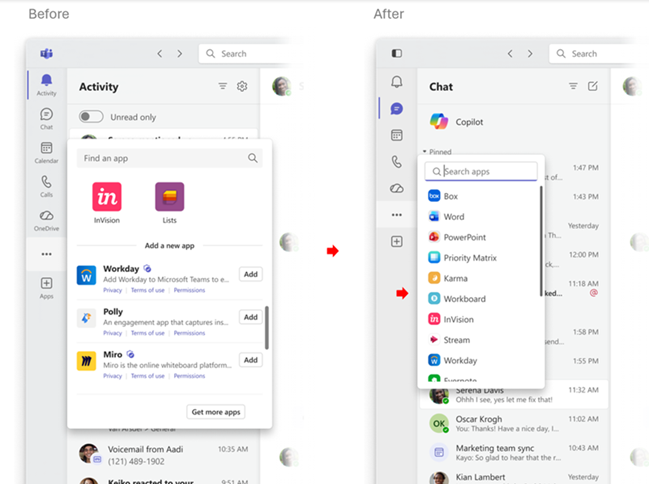649x484 pixels.
Task: Click the After apps list scrollbar
Action: click(541, 241)
